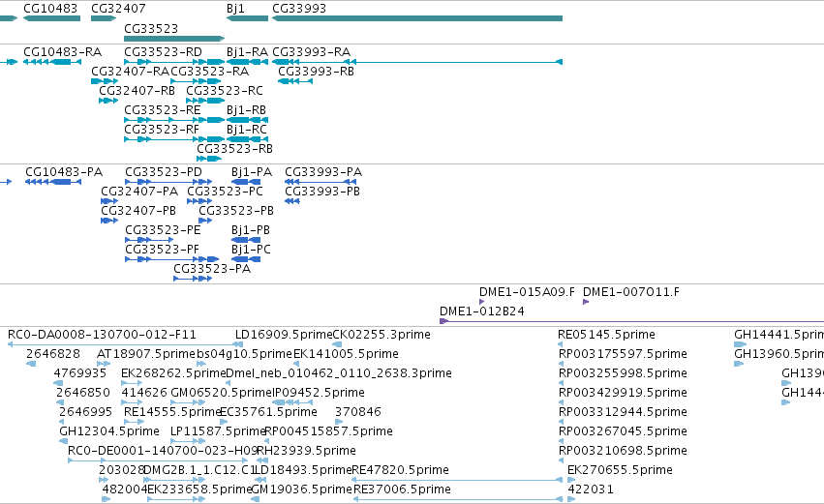Select EST 2646995
Screen dimensions: 824x504
(85, 413)
